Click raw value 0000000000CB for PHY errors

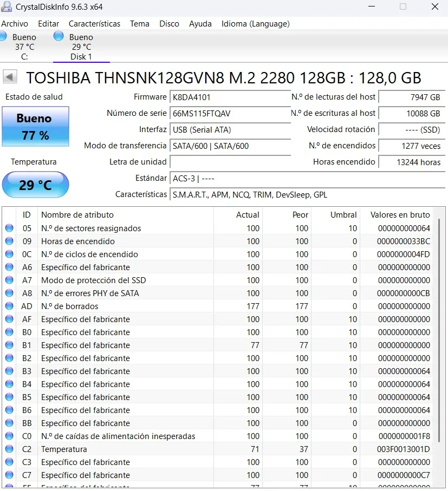pos(404,293)
